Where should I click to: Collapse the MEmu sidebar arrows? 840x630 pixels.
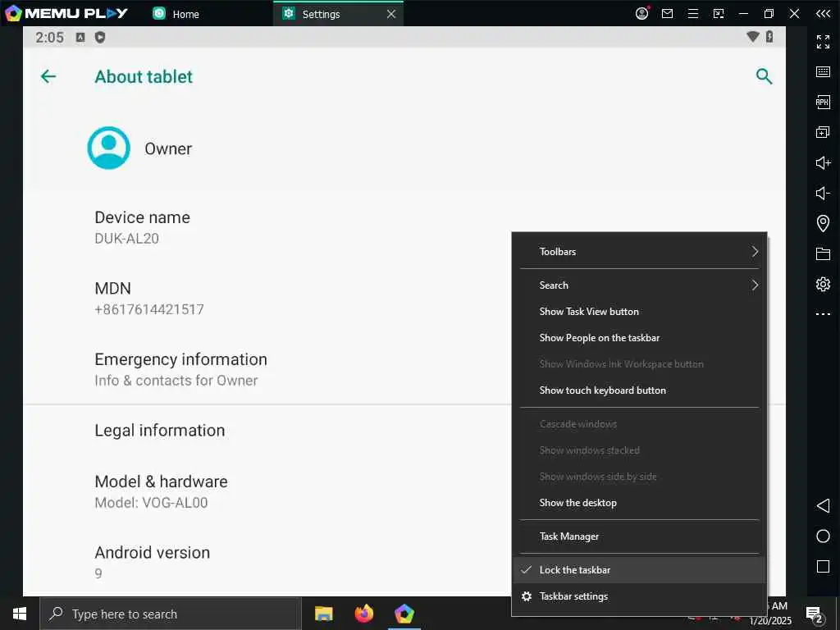pos(823,13)
